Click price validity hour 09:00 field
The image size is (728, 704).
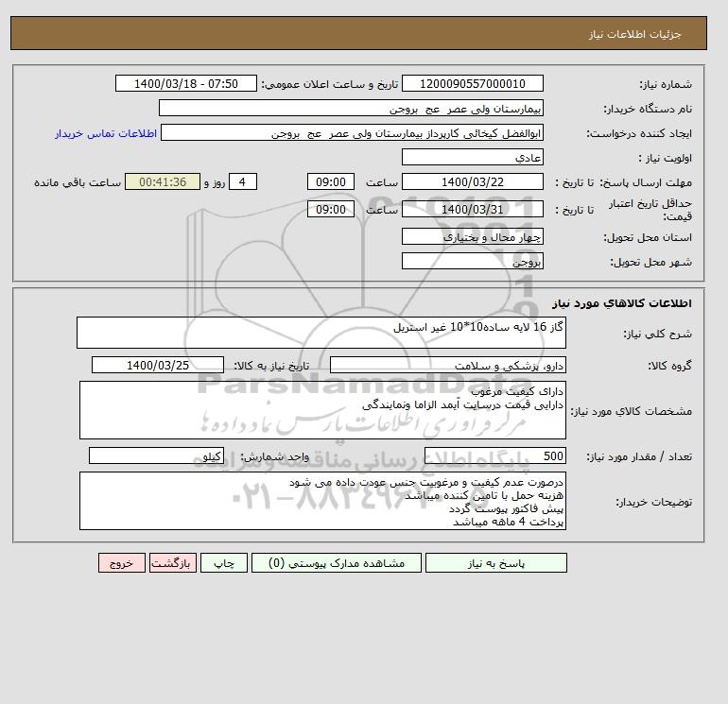(x=331, y=209)
